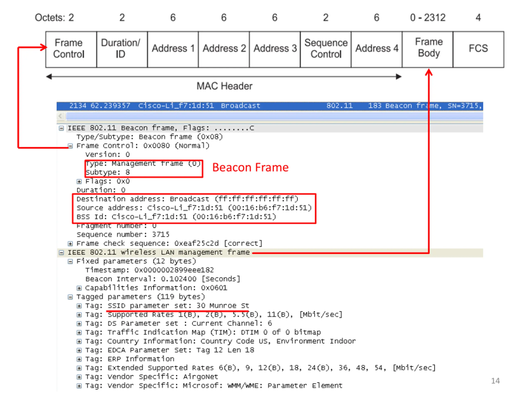The height and width of the screenshot is (399, 532).
Task: Expand the Country Information tag
Action: [x=79, y=342]
